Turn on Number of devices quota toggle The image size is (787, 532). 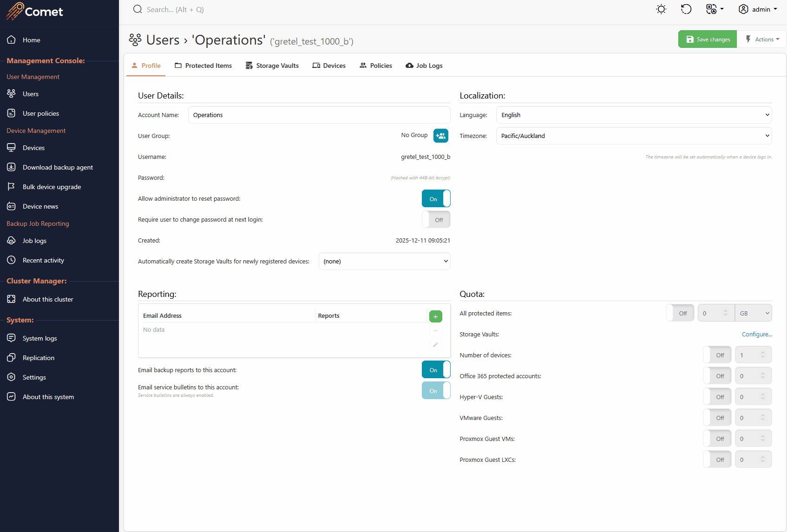[x=717, y=355]
